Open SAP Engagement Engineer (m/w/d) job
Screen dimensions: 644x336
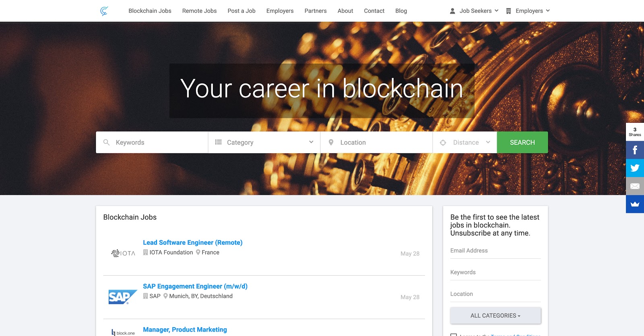click(x=195, y=287)
